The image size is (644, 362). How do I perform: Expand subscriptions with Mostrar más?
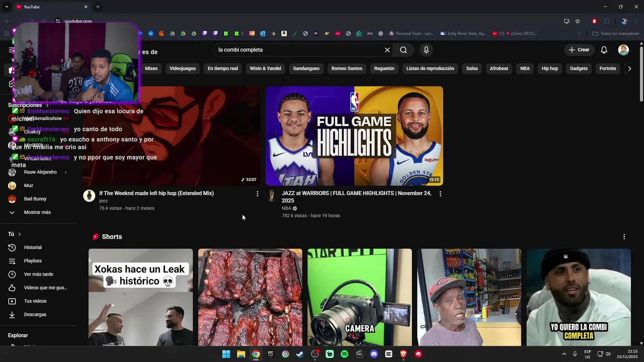(38, 212)
